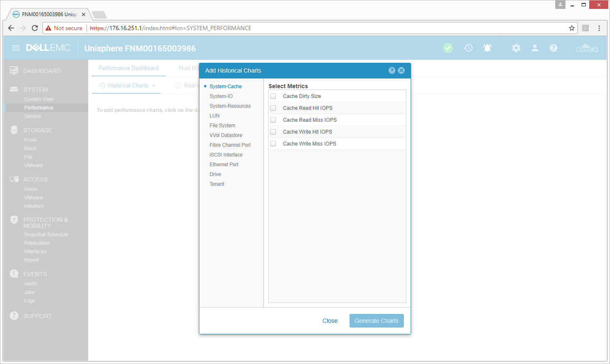Select iSCSI Interface category

(x=226, y=155)
